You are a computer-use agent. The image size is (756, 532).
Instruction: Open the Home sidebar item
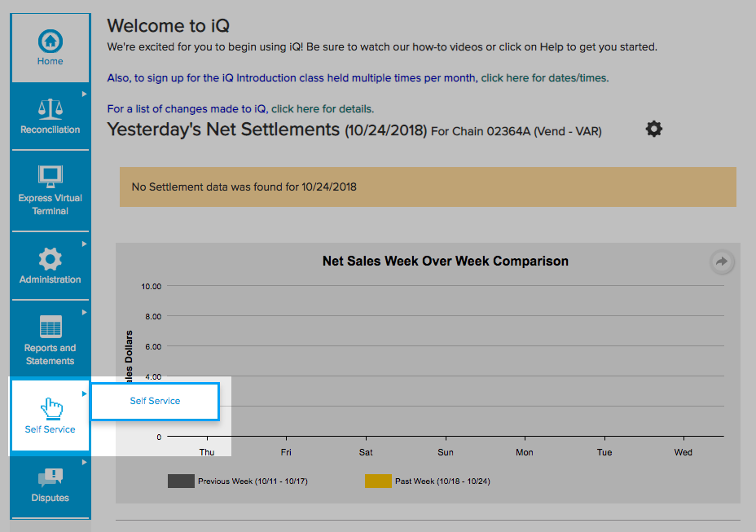[51, 48]
